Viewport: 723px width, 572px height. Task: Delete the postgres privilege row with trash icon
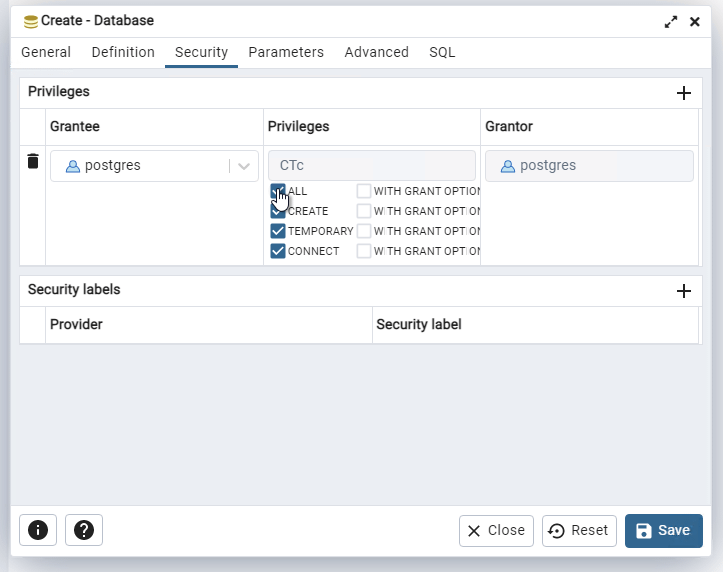pyautogui.click(x=33, y=161)
